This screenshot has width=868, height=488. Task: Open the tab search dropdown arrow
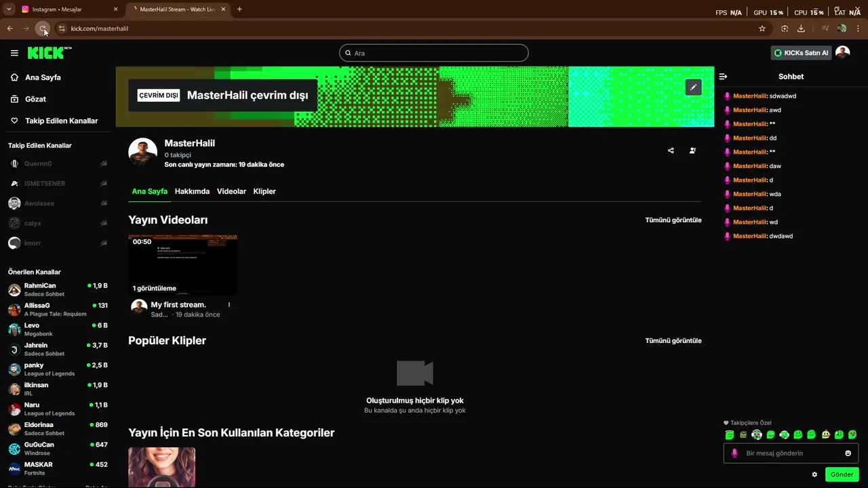pos(9,9)
